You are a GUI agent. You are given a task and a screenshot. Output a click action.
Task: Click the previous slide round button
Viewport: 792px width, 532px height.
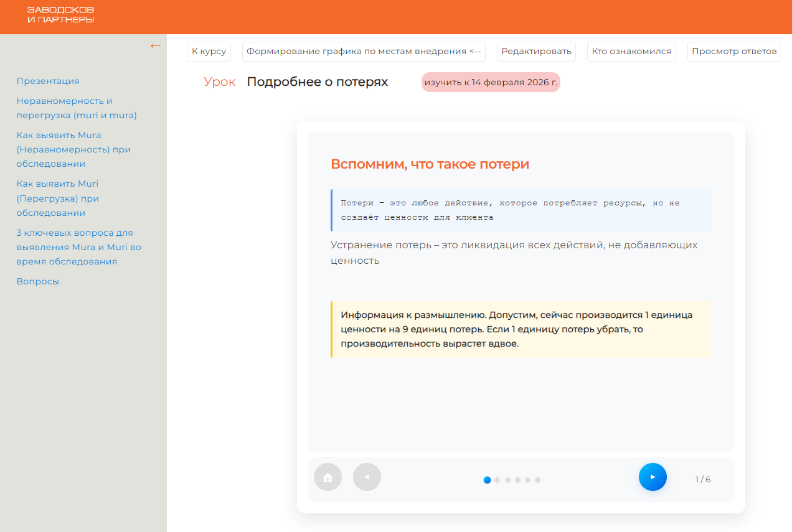(x=367, y=477)
